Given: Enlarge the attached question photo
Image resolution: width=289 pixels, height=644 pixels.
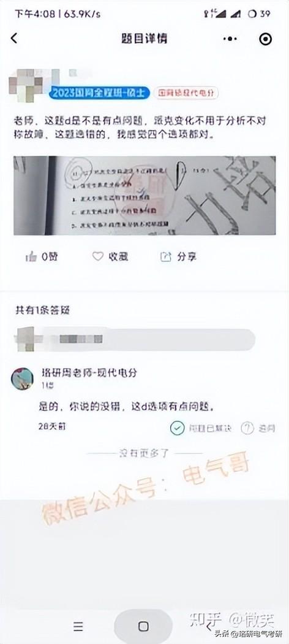Looking at the screenshot, I should click(x=144, y=196).
